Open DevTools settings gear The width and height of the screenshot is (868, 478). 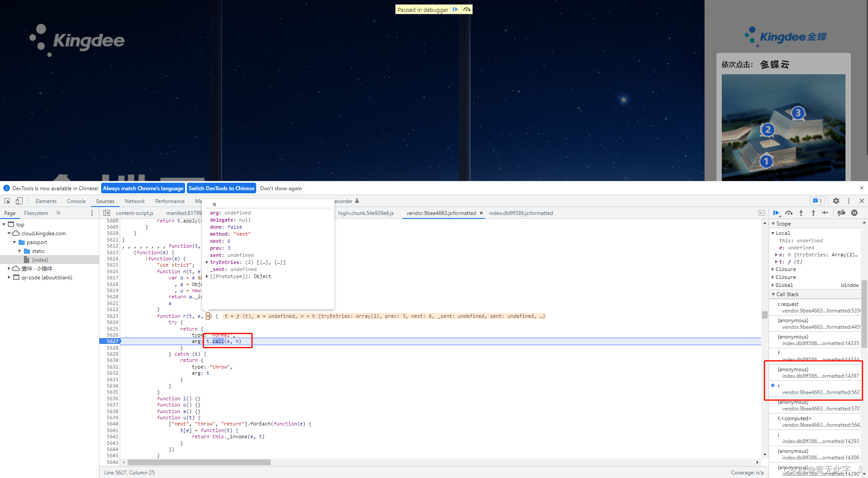pos(836,201)
